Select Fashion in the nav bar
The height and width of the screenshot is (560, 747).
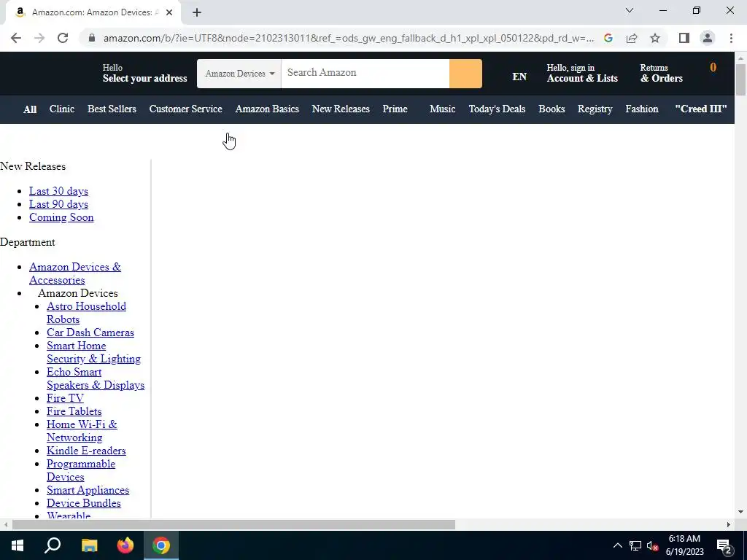point(642,109)
